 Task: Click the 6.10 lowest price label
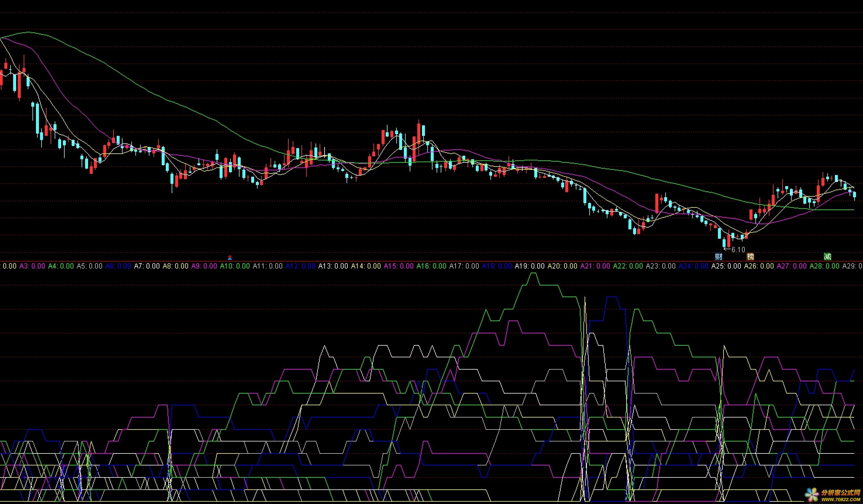pyautogui.click(x=738, y=250)
